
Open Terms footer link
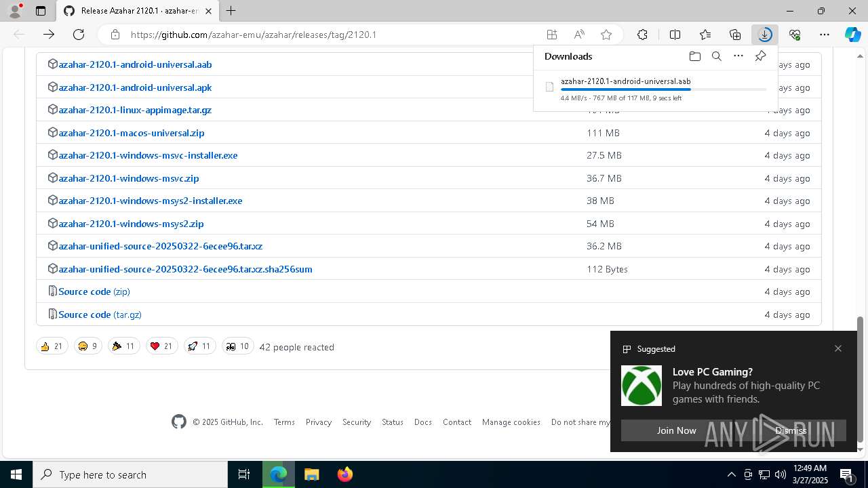284,422
